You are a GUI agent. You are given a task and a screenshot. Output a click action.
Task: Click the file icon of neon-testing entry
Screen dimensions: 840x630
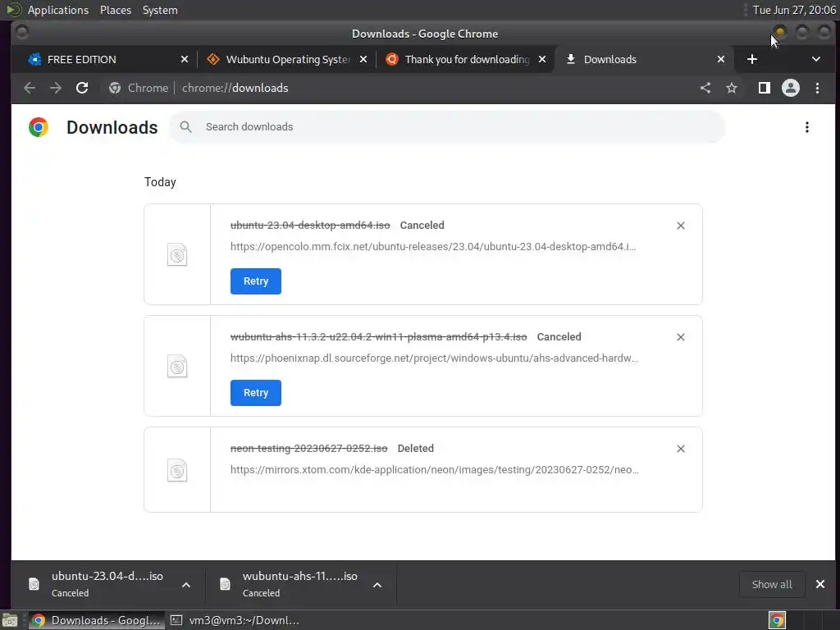(x=177, y=470)
